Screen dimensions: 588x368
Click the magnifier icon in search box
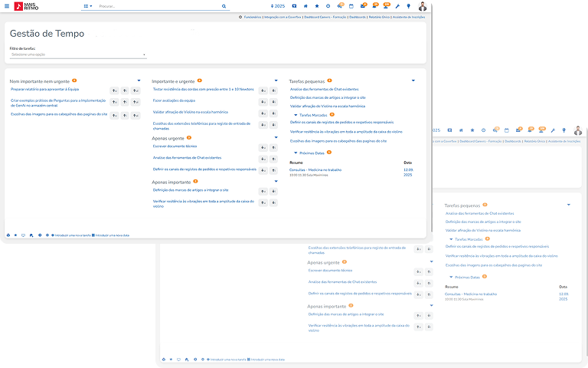pyautogui.click(x=224, y=6)
